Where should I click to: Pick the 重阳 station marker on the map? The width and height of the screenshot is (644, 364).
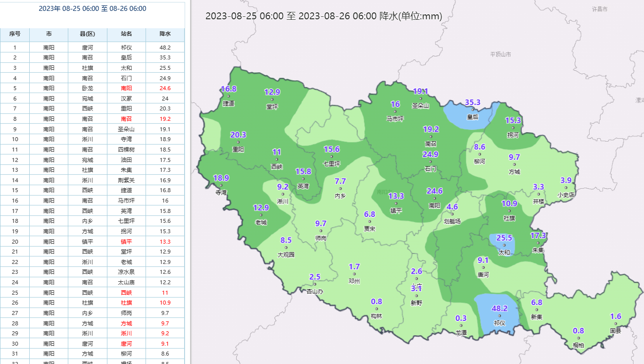(238, 143)
